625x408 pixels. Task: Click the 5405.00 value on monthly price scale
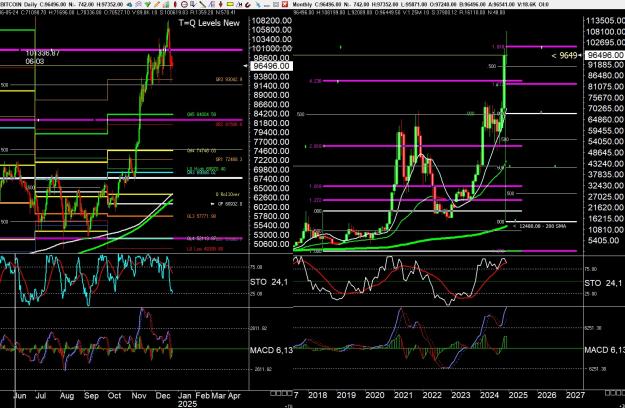click(x=602, y=241)
